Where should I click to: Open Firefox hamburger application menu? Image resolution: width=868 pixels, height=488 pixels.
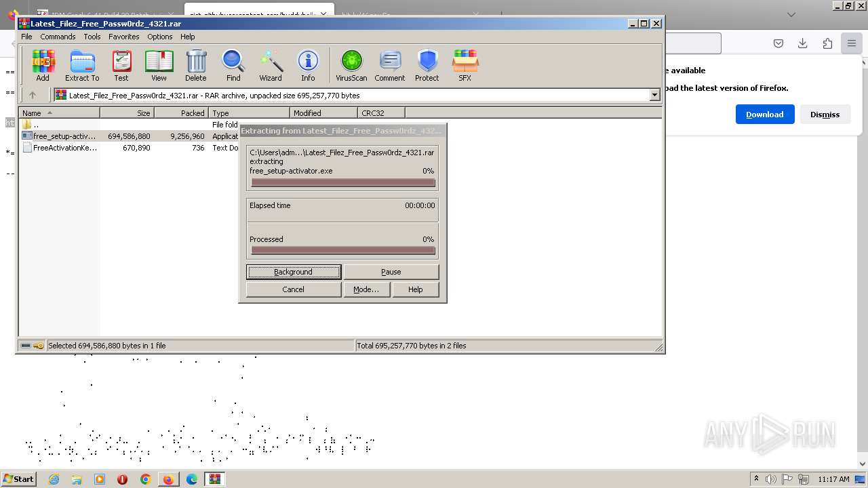click(851, 43)
